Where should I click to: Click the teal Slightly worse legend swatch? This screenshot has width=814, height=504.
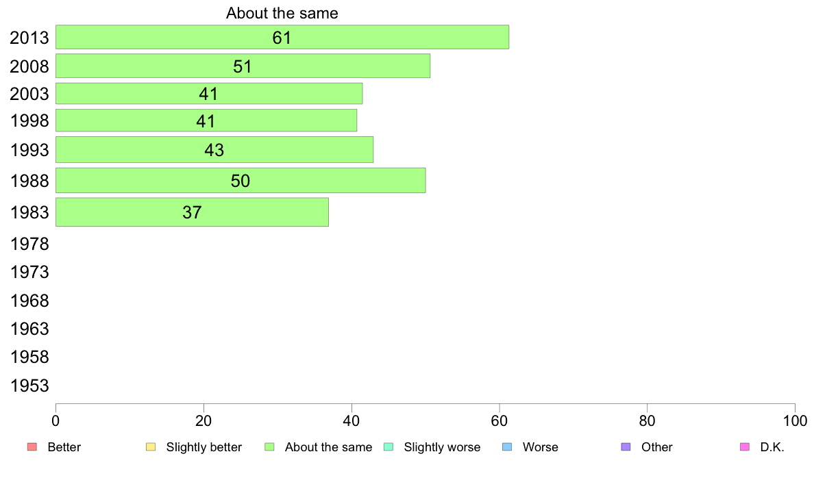point(388,447)
